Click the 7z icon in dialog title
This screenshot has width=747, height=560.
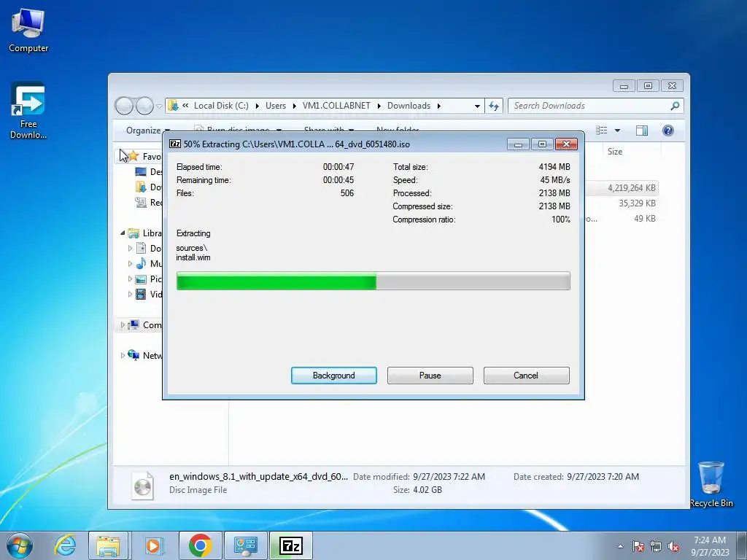click(x=175, y=144)
